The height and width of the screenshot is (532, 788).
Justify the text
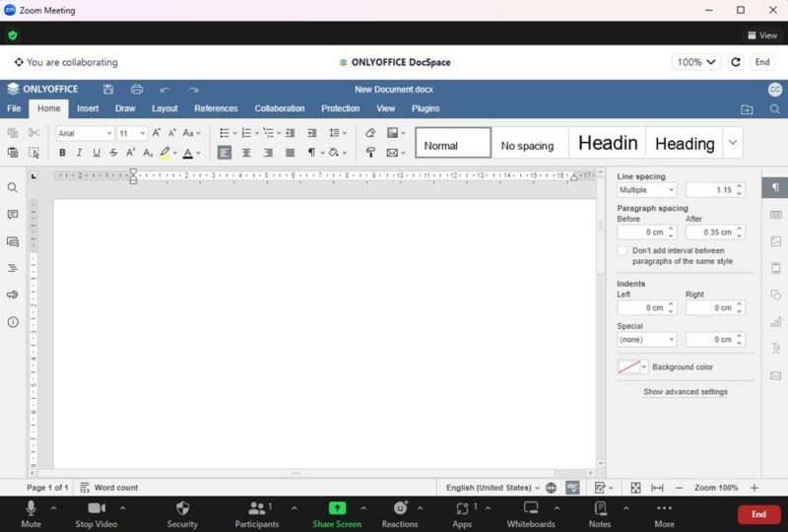pos(291,153)
